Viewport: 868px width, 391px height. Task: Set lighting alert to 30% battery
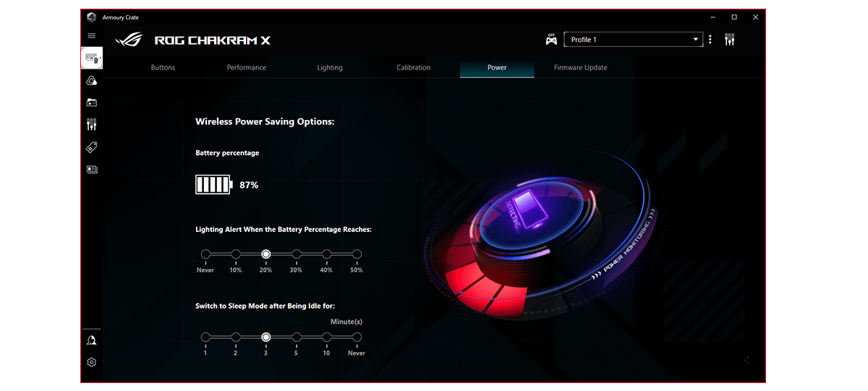coord(296,254)
